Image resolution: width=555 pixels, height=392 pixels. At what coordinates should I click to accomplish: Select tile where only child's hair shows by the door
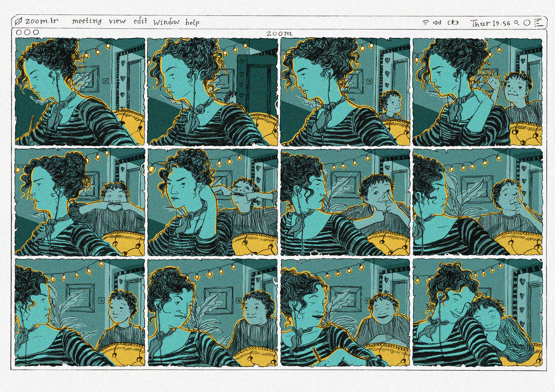coord(212,91)
